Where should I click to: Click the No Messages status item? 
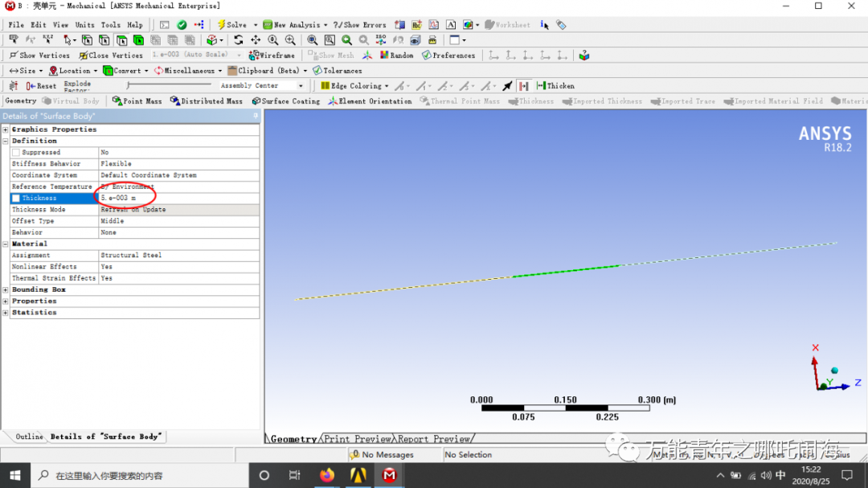point(382,455)
